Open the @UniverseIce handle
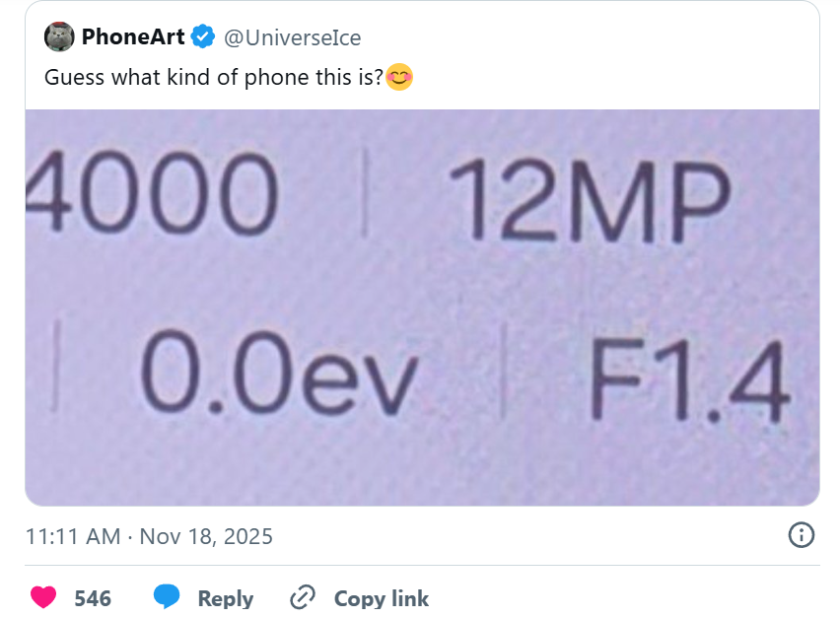840x618 pixels. tap(292, 37)
